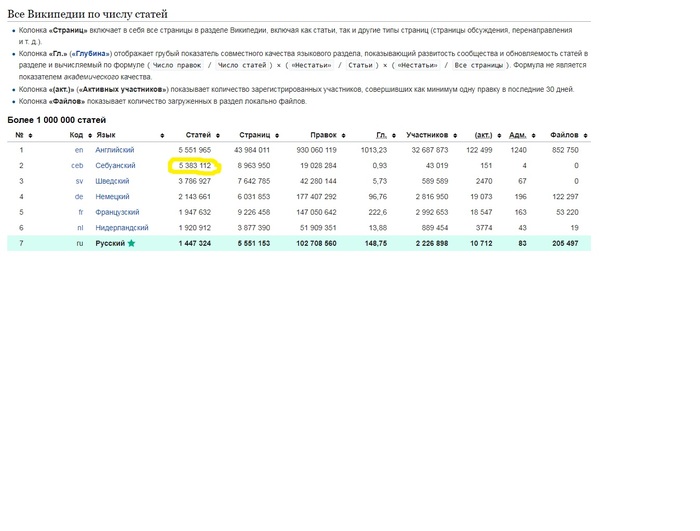The image size is (700, 531).
Task: Sort table by the № column
Action: (x=32, y=135)
